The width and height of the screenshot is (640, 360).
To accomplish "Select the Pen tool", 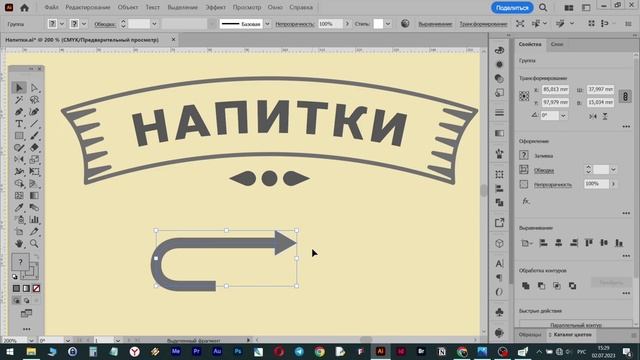I will [x=19, y=112].
